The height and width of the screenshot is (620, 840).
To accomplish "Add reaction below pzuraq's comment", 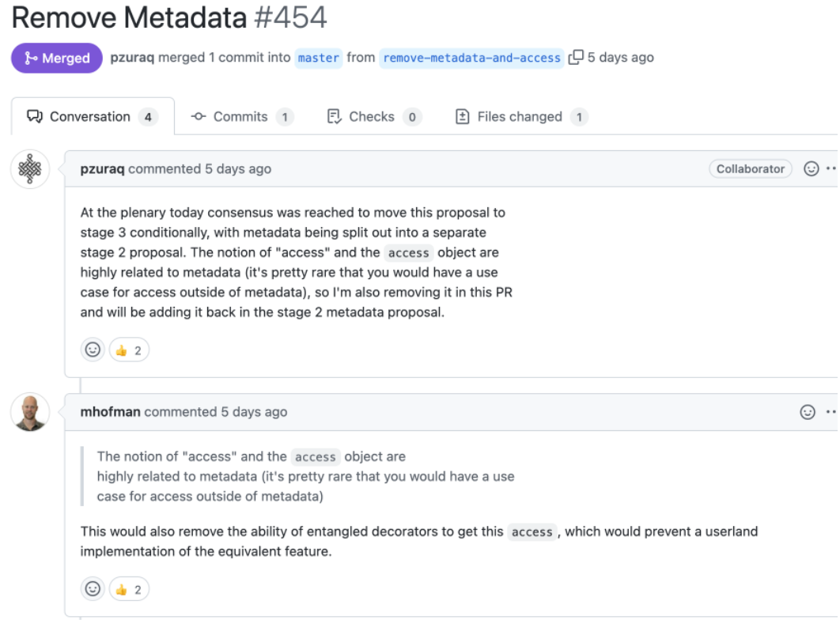I will tap(93, 350).
